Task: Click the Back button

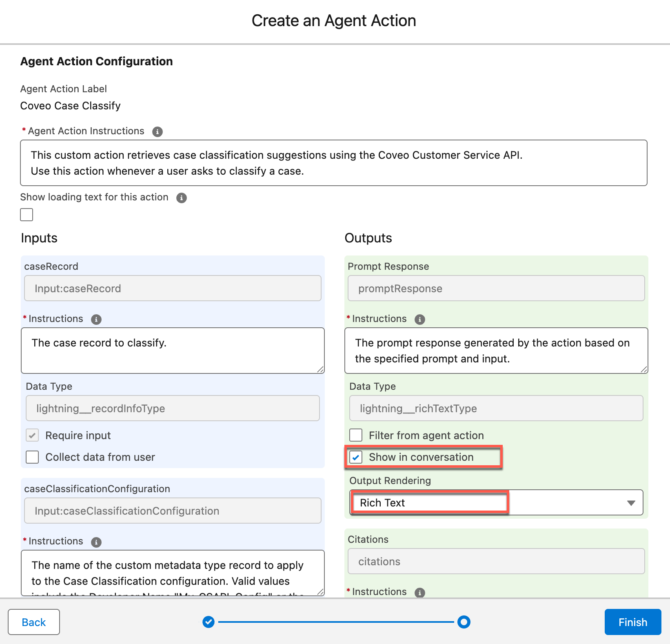Action: pyautogui.click(x=34, y=622)
